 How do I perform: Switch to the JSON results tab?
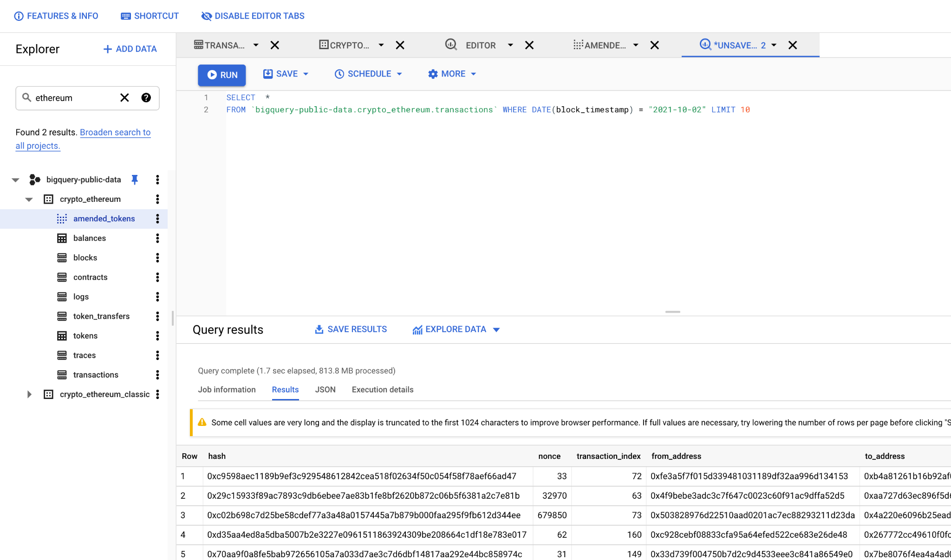tap(325, 390)
